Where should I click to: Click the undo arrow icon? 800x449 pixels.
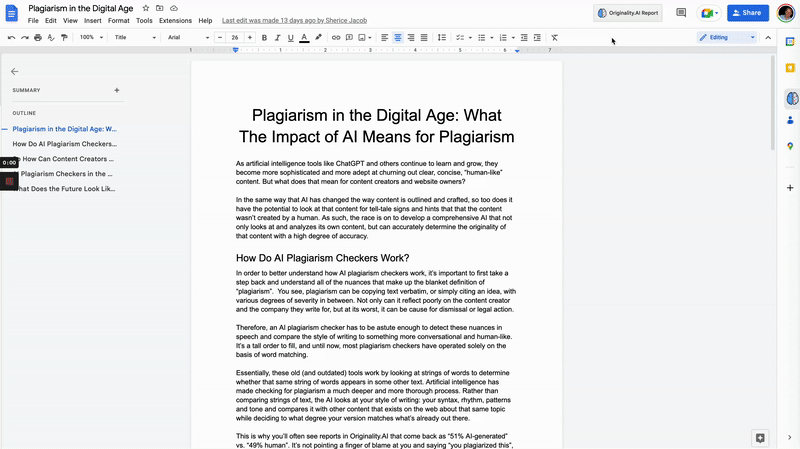point(11,37)
